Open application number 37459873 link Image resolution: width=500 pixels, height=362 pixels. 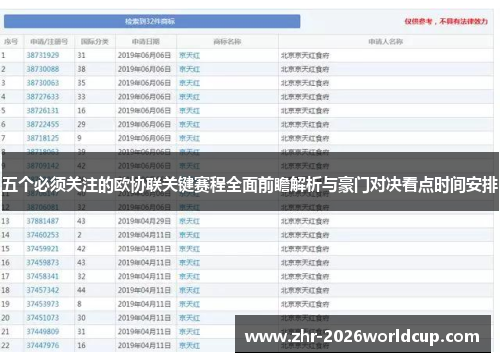point(43,263)
